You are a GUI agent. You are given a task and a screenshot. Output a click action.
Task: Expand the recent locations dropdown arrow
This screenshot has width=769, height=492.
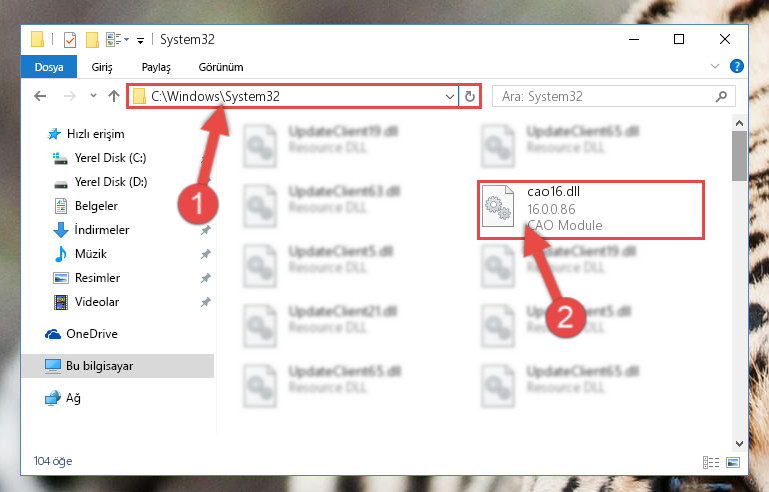click(x=93, y=96)
